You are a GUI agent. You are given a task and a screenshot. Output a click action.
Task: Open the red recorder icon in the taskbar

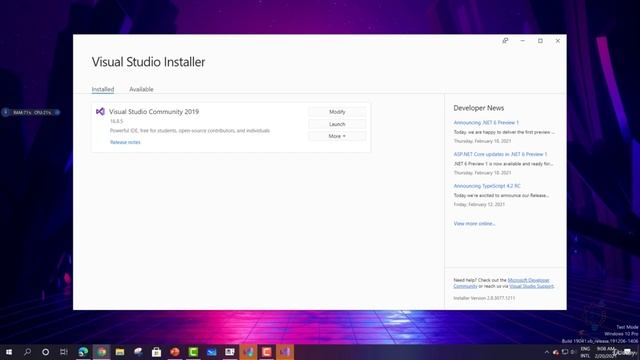tap(267, 352)
